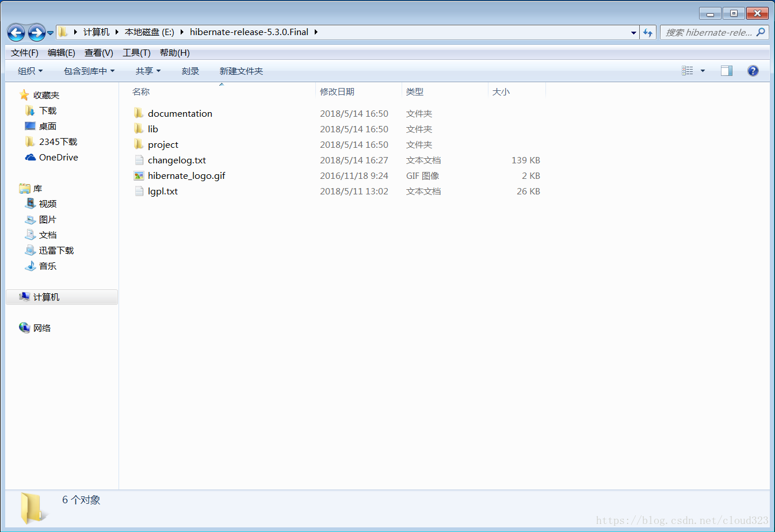Select the project folder icon
Screen dimensions: 775x532
click(139, 144)
